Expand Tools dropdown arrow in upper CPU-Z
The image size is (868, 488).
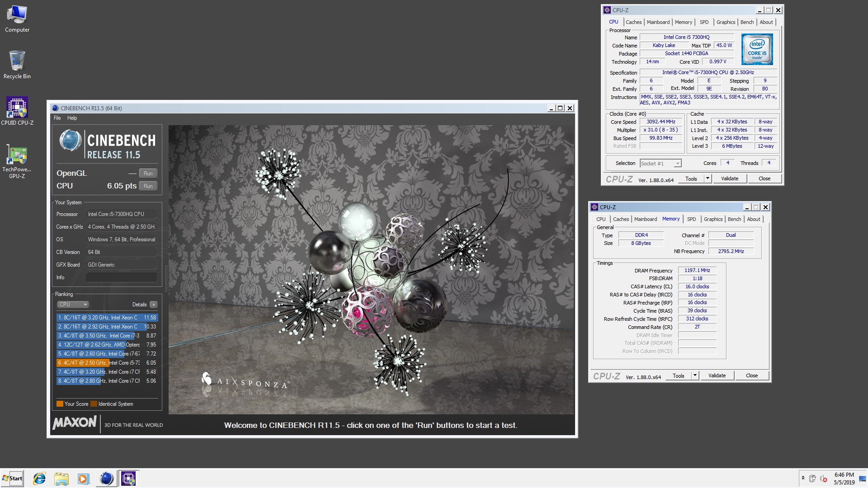(x=708, y=179)
